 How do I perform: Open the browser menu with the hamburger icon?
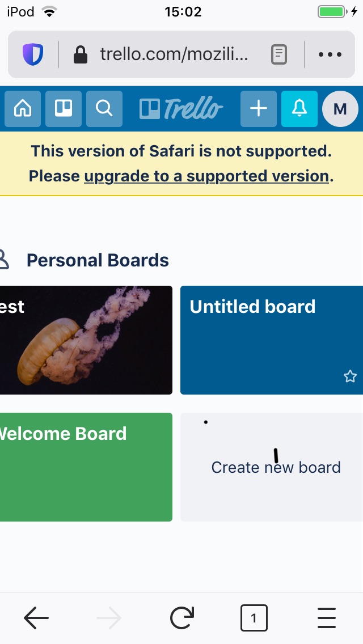(327, 618)
